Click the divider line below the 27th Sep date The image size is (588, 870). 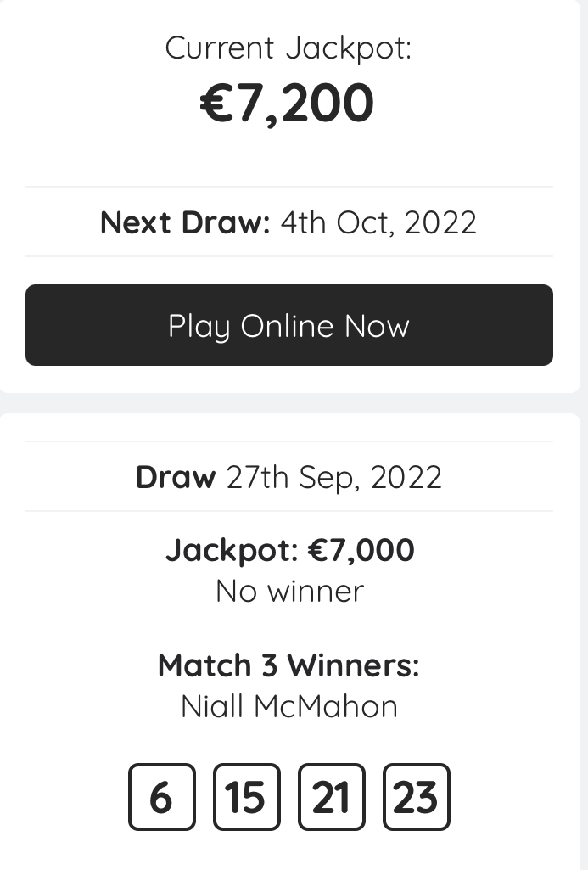point(288,511)
